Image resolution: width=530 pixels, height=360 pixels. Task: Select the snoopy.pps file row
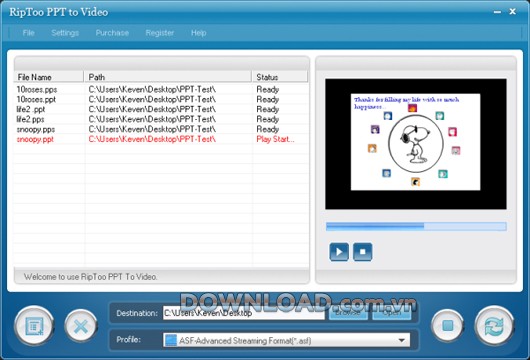(161, 129)
